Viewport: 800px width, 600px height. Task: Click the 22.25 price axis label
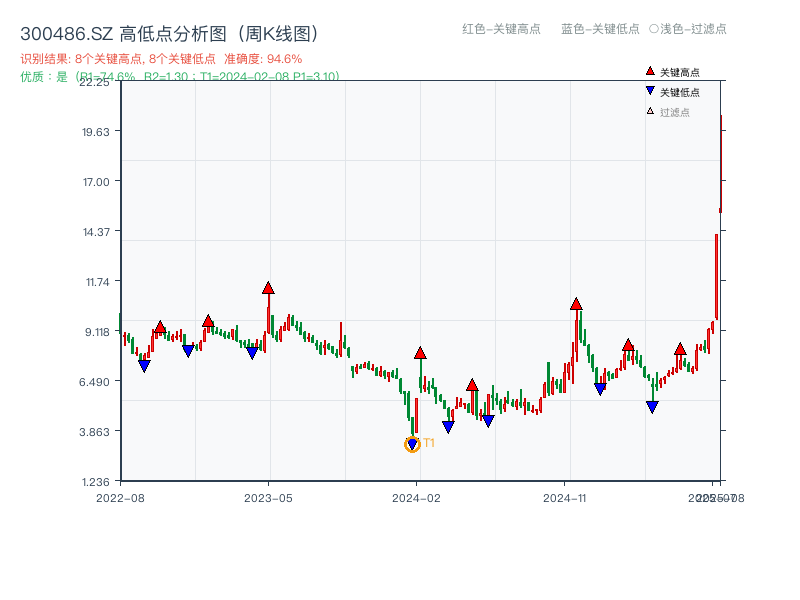click(x=94, y=82)
